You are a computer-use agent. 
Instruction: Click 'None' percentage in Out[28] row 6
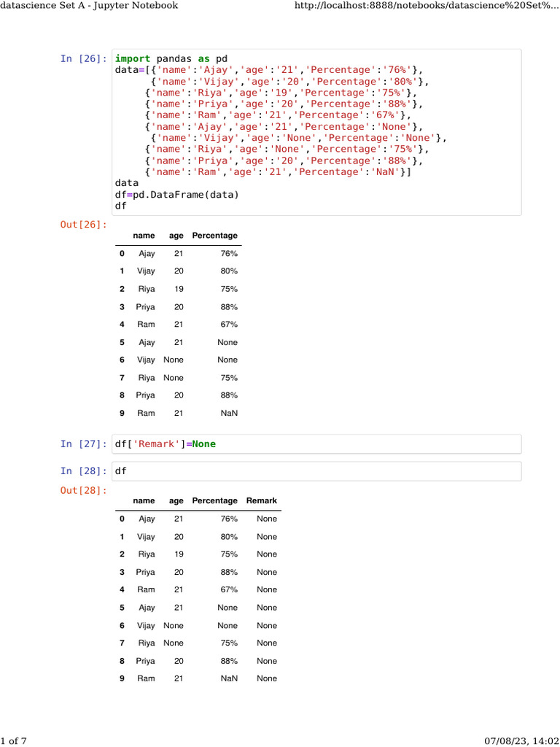tap(227, 625)
